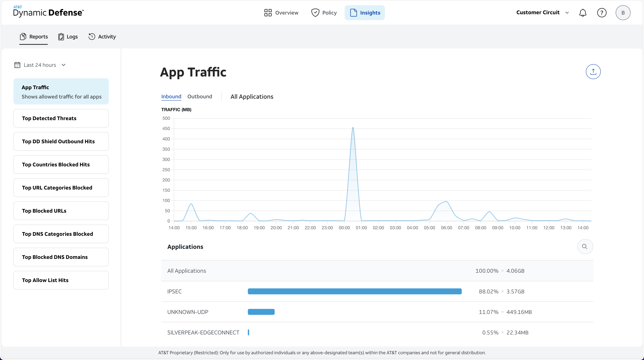The width and height of the screenshot is (644, 360).
Task: Open the Overview section icon
Action: (x=268, y=12)
